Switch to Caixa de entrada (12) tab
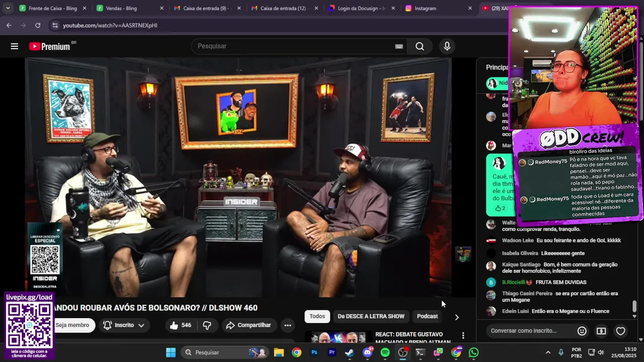644x362 pixels. pyautogui.click(x=284, y=8)
